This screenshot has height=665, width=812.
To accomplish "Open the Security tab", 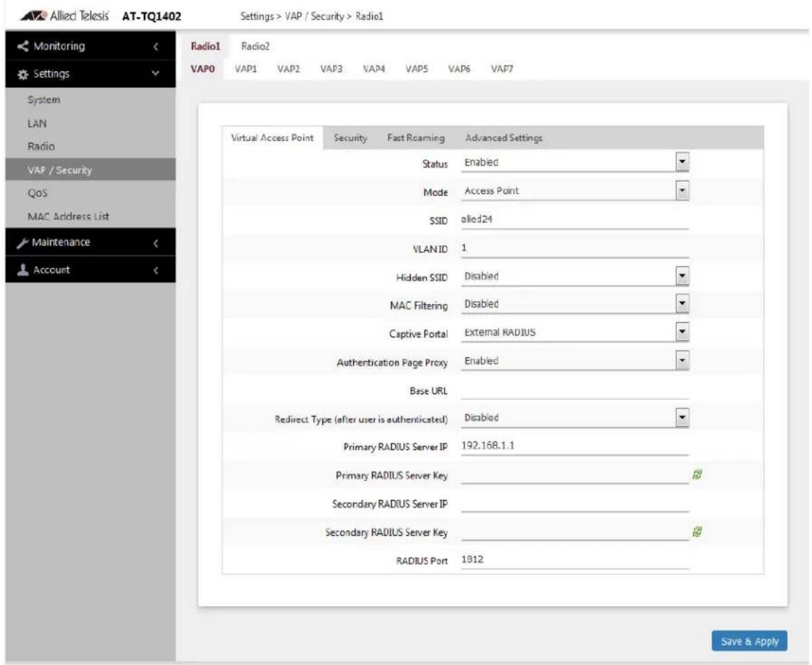I will pos(350,138).
